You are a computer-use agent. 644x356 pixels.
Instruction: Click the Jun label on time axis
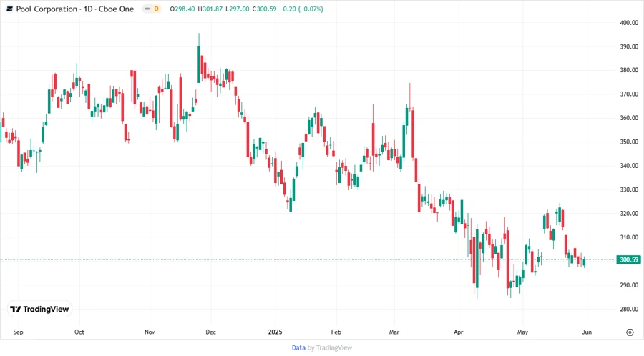[587, 332]
